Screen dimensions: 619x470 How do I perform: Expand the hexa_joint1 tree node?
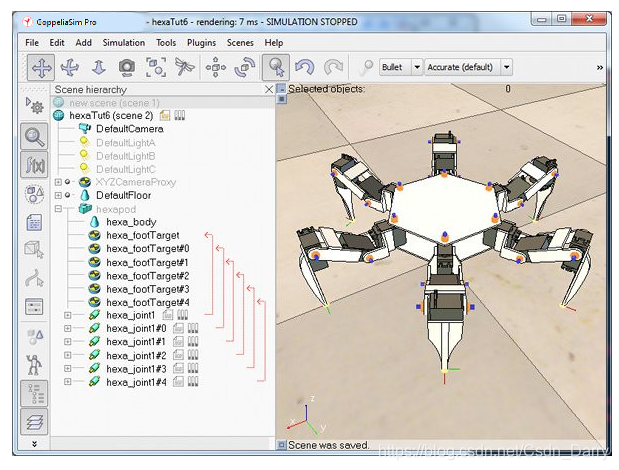[68, 315]
